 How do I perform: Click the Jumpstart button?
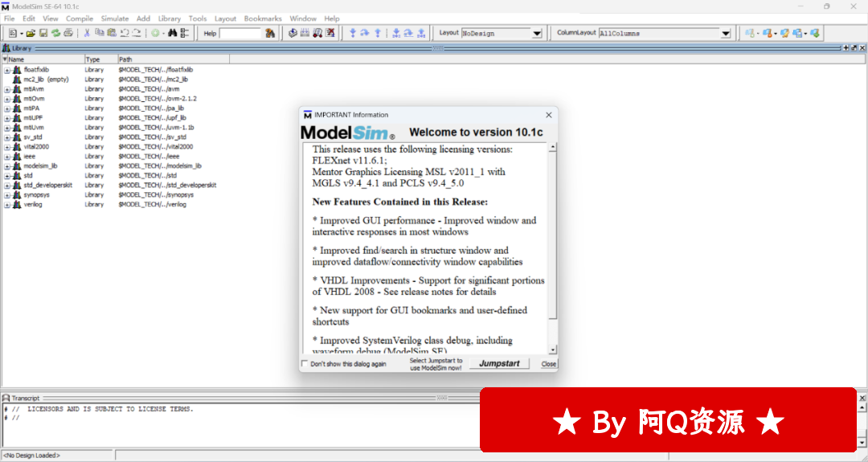point(499,363)
